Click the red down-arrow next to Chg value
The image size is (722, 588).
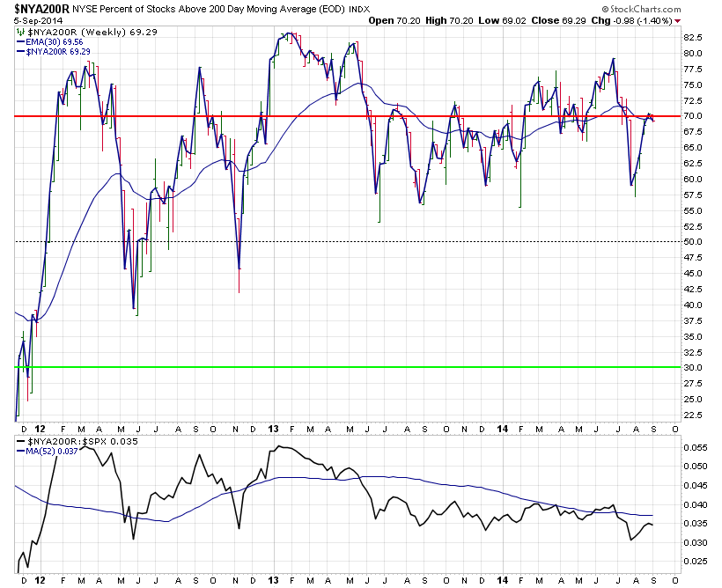(677, 21)
